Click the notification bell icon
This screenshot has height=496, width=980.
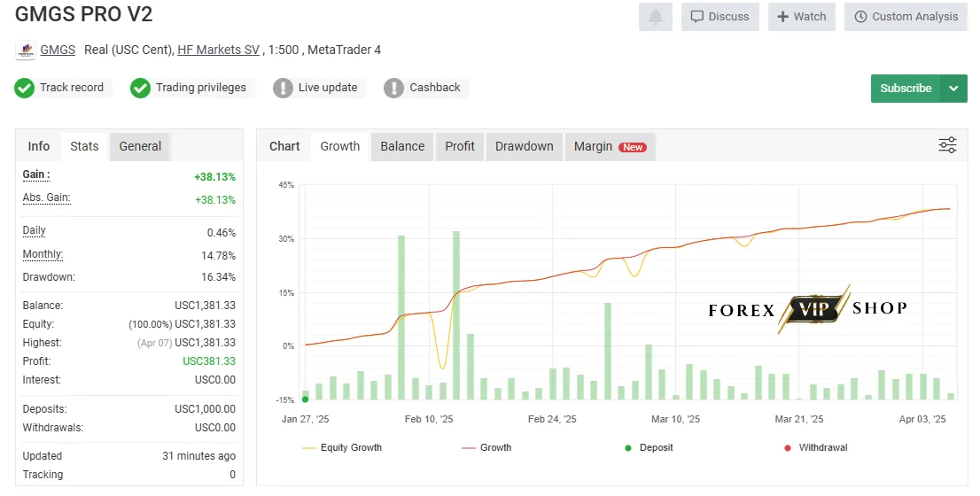click(x=655, y=17)
